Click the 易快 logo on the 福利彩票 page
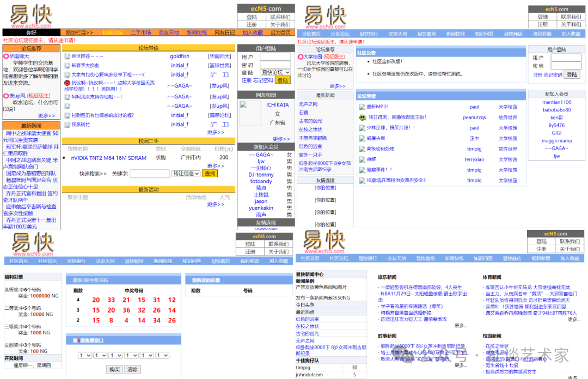 33,244
